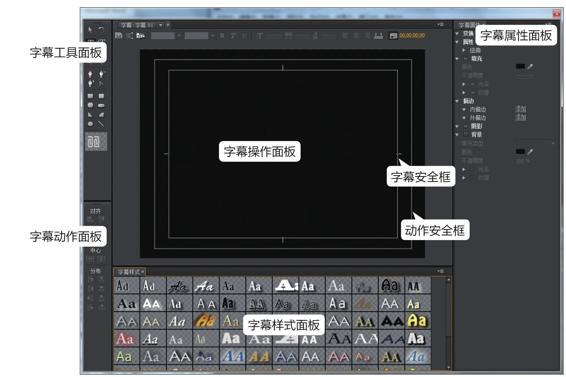Add an outer stroke via 添加
566x377 pixels.
click(521, 117)
